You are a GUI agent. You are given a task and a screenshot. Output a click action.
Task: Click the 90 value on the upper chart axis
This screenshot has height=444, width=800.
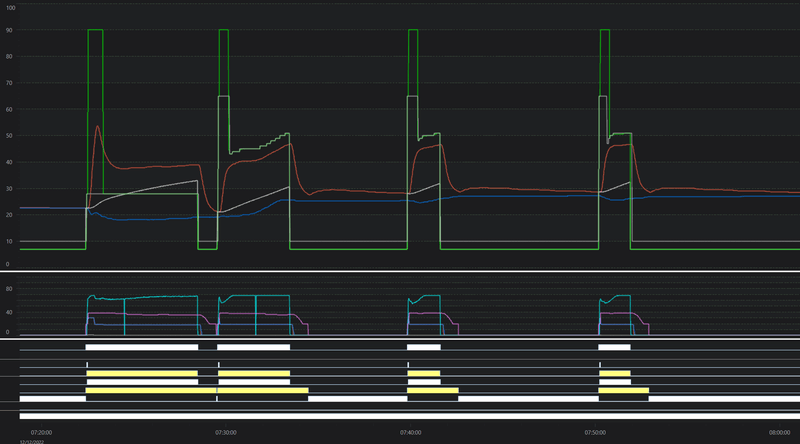pos(9,31)
